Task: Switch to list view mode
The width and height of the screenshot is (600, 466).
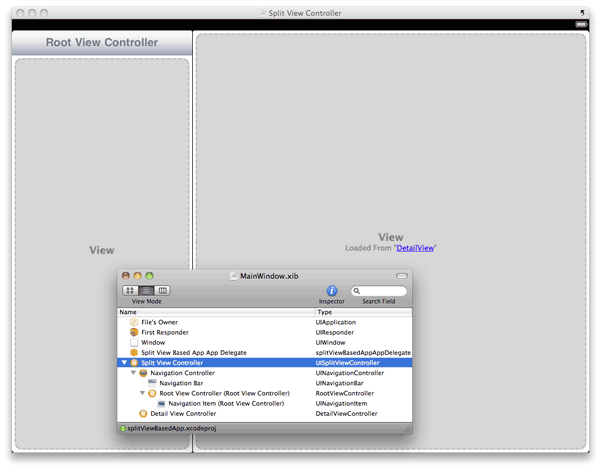Action: pyautogui.click(x=146, y=290)
